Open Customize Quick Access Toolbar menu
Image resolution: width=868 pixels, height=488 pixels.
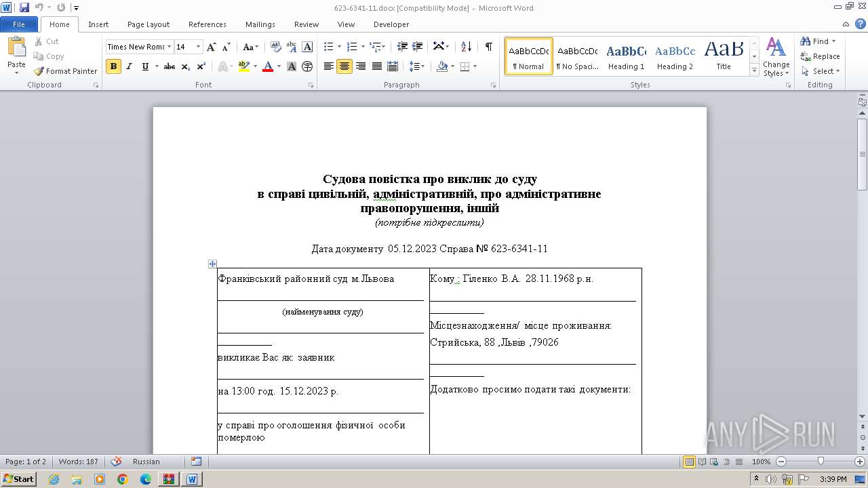click(76, 8)
